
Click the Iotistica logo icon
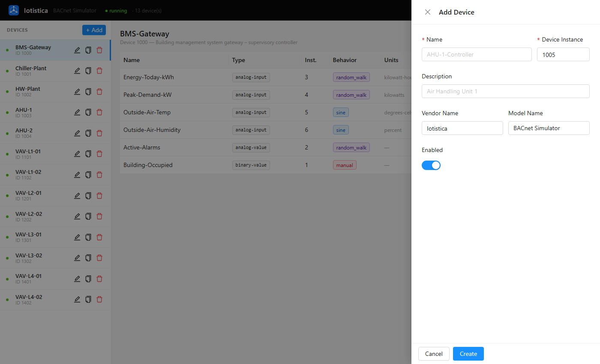[x=14, y=10]
